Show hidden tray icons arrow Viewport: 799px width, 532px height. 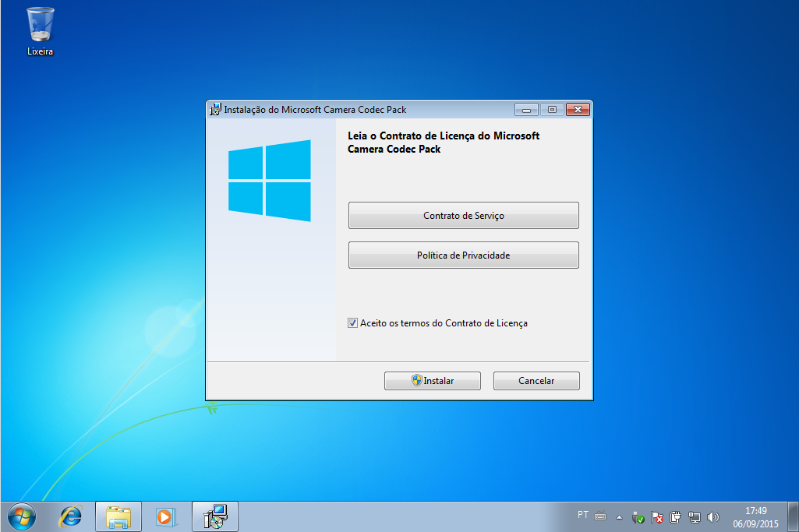619,518
